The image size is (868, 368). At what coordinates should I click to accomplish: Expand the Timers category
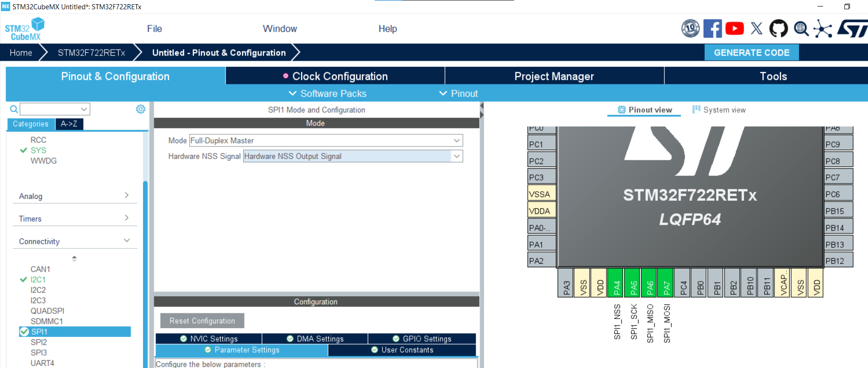coord(74,219)
